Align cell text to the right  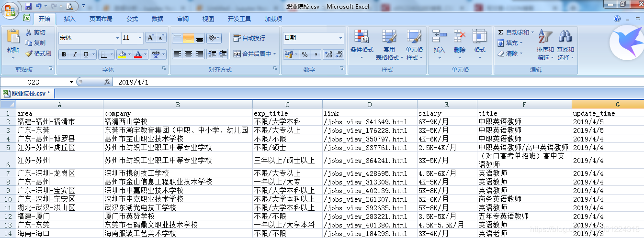click(199, 54)
